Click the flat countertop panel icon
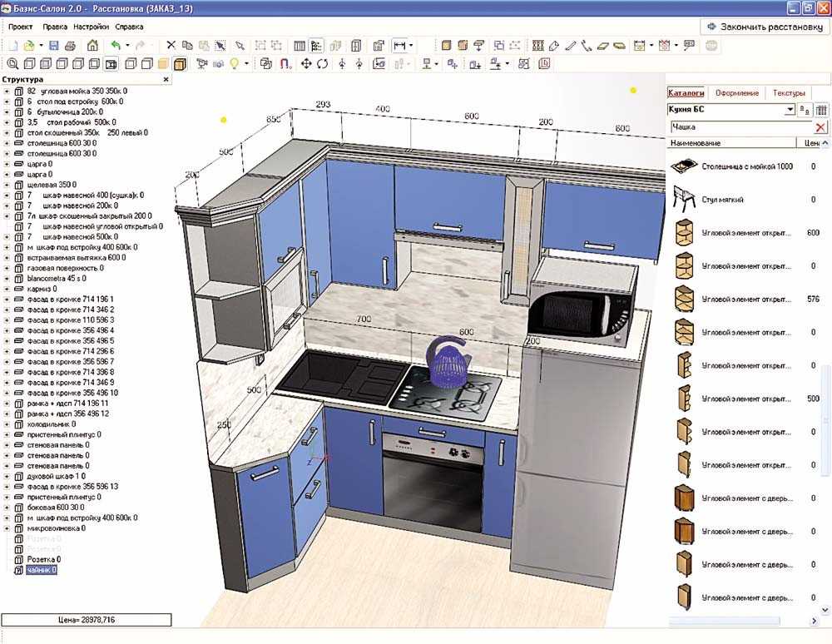This screenshot has height=644, width=832. point(602,46)
